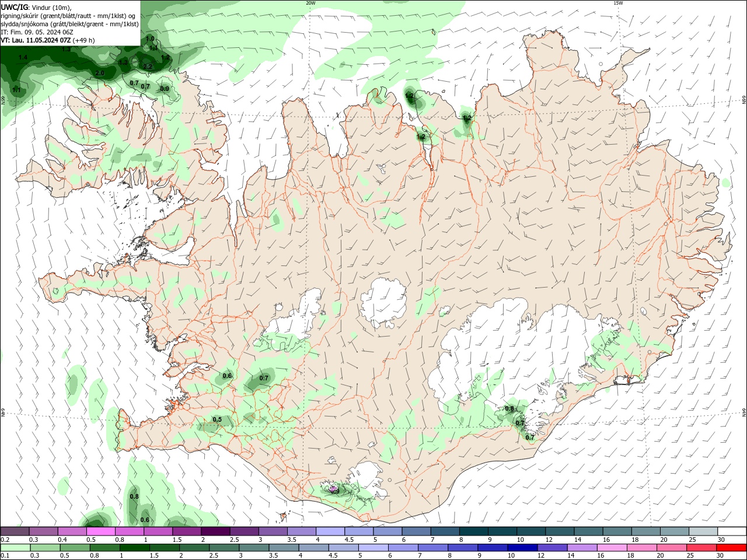The height and width of the screenshot is (560, 747).
Task: Select the light grey 25 snow legend swatch
Action: pyautogui.click(x=703, y=531)
